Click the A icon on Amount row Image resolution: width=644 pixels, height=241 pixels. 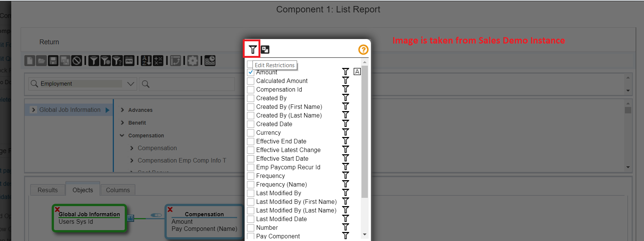357,71
